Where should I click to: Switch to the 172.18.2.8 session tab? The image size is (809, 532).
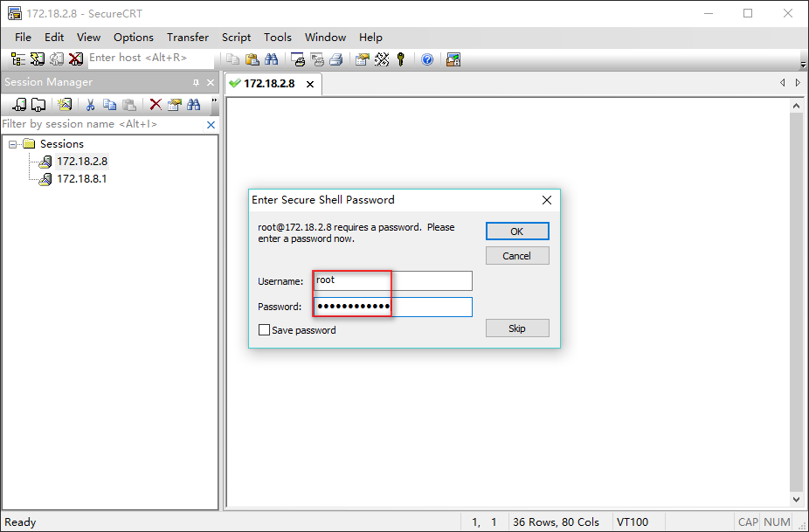[x=269, y=84]
